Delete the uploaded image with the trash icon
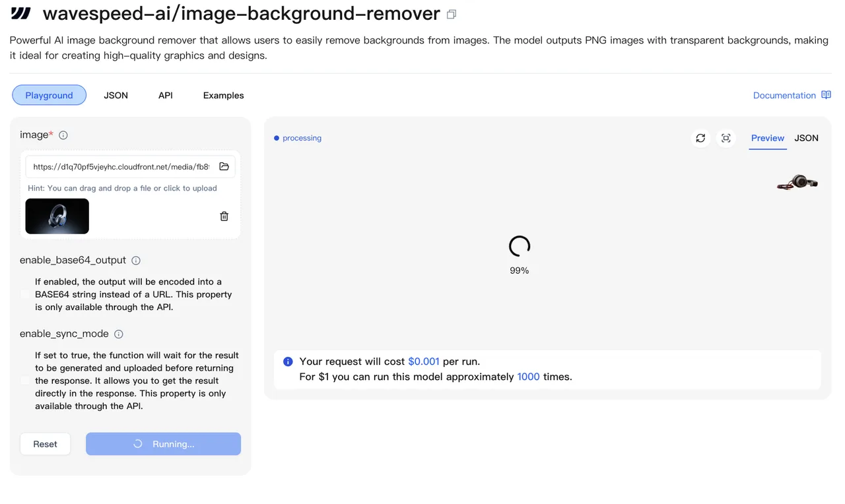 point(224,216)
